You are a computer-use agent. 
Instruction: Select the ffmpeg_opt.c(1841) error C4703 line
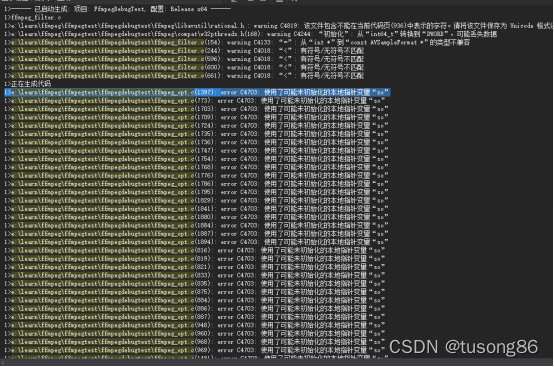click(x=196, y=209)
